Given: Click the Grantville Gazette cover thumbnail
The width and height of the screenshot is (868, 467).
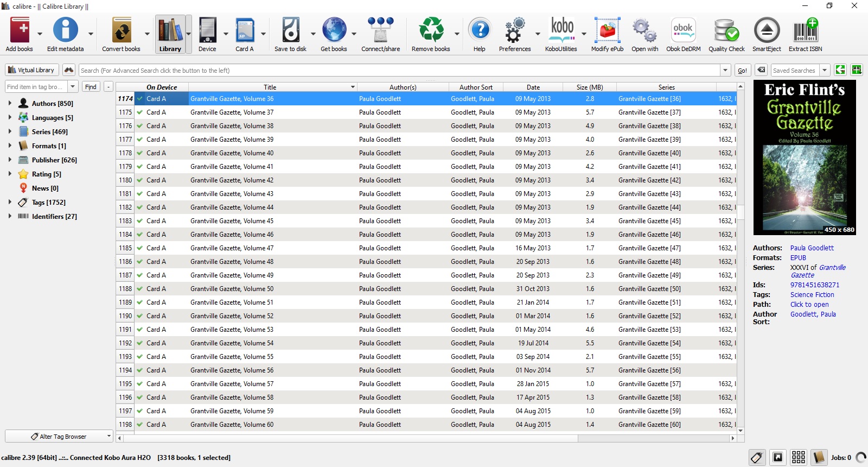Looking at the screenshot, I should [805, 157].
